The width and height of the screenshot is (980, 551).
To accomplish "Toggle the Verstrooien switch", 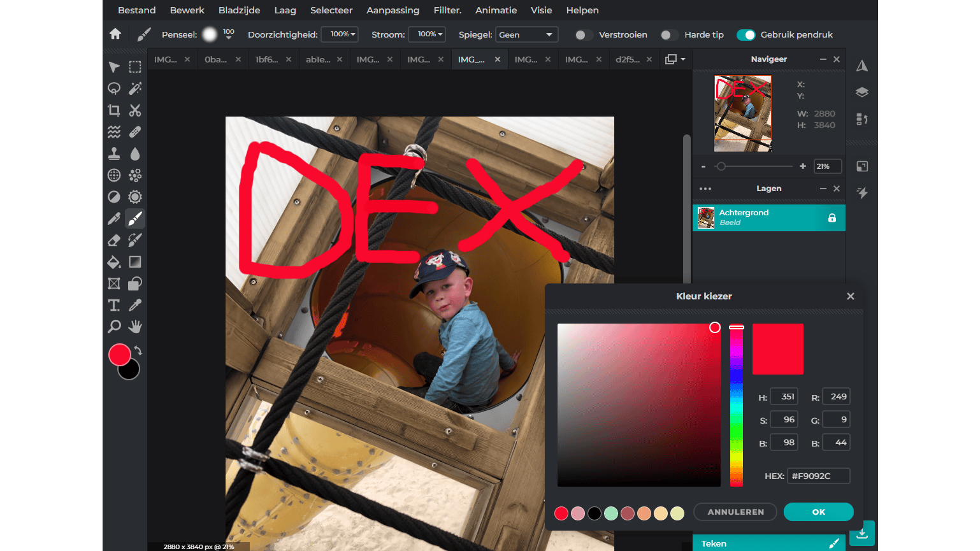I will [584, 35].
